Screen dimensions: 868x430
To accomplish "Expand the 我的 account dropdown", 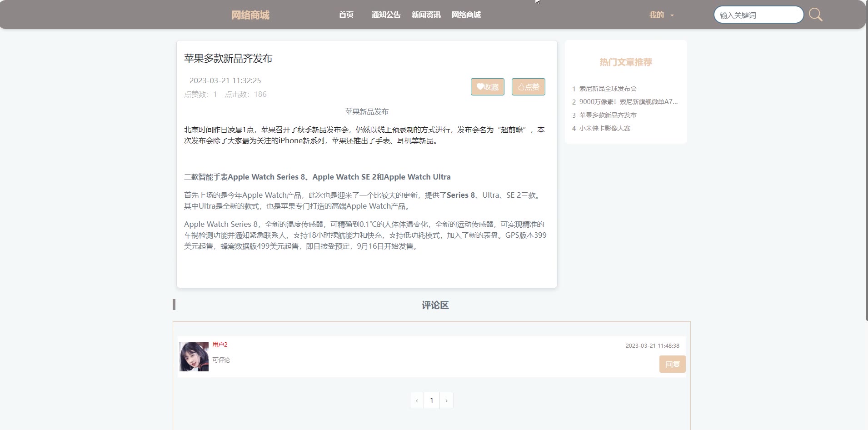I will tap(661, 15).
